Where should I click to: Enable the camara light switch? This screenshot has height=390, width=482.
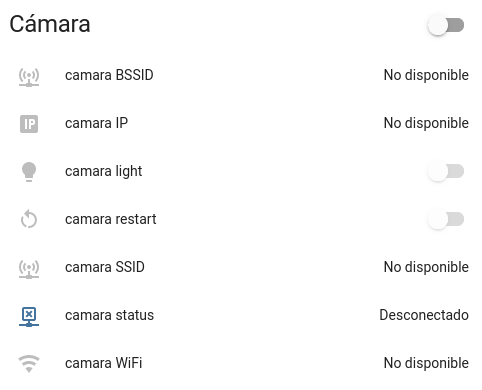[446, 171]
